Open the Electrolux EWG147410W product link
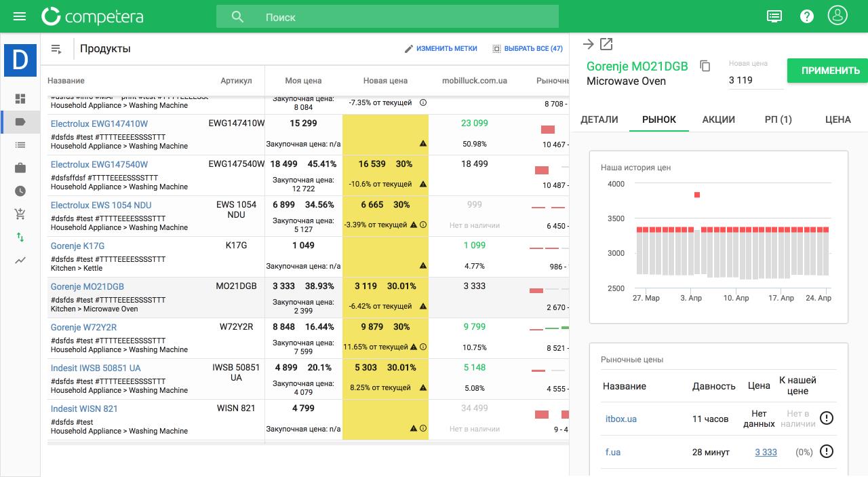 tap(99, 123)
